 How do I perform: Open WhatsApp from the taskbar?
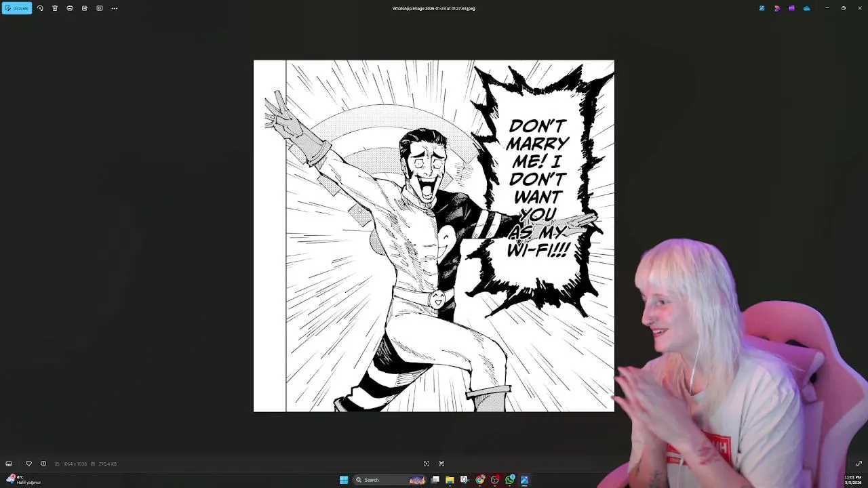510,480
